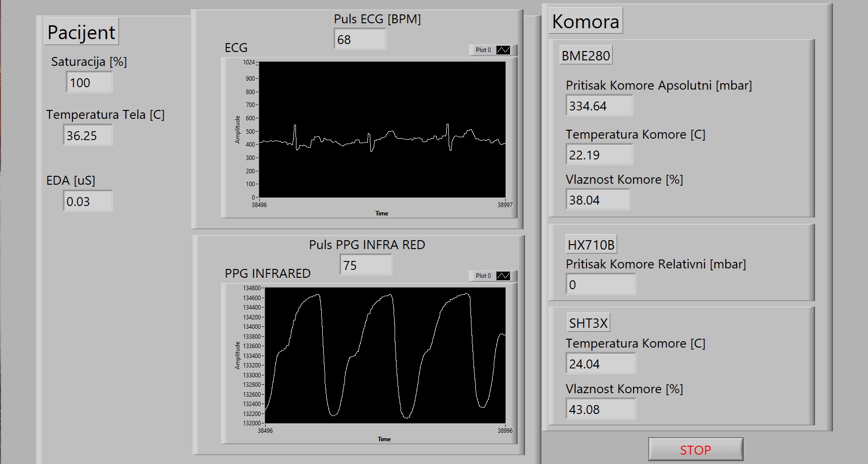The width and height of the screenshot is (868, 464).
Task: Select the Temperatura Tela [C] value box
Action: [x=88, y=136]
